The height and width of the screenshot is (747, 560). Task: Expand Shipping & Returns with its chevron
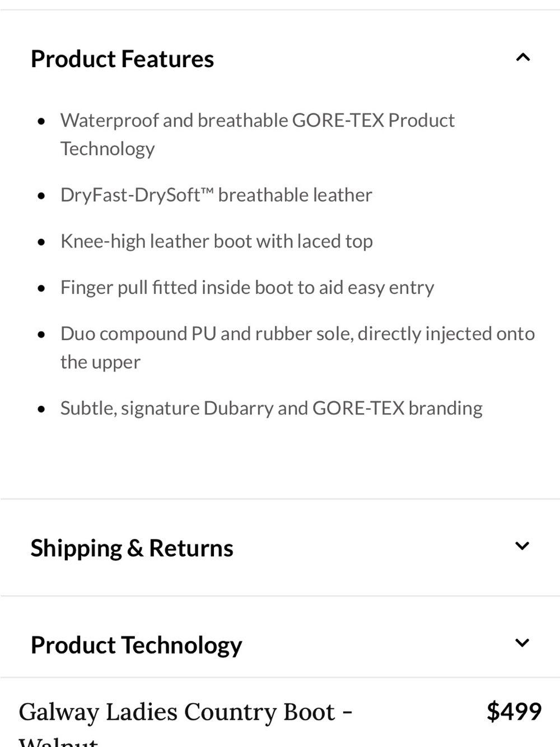[x=522, y=546]
